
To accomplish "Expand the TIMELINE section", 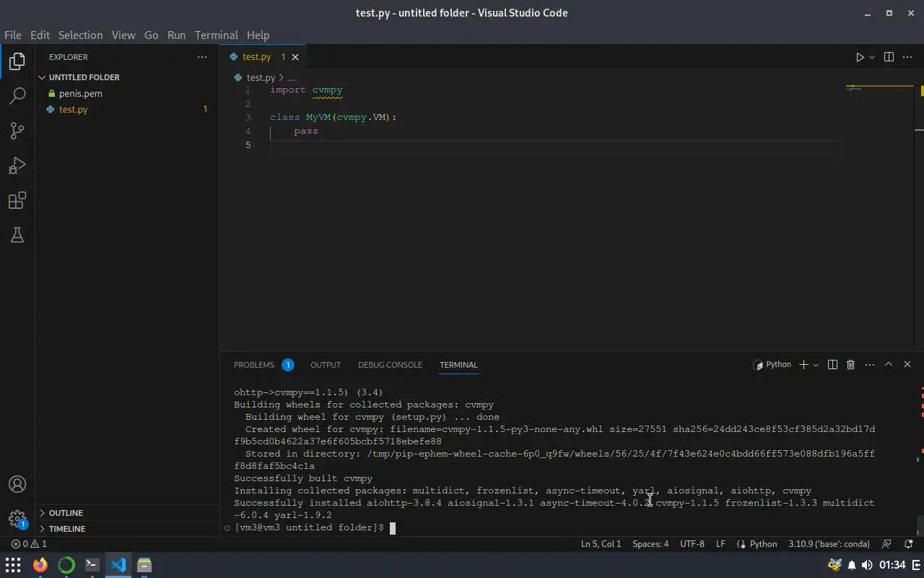I will click(127, 529).
